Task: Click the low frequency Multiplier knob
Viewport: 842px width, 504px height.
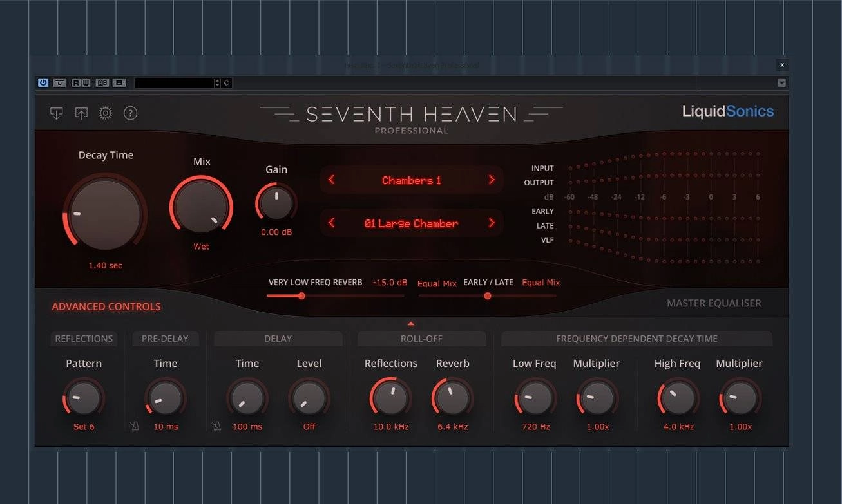Action: tap(597, 398)
